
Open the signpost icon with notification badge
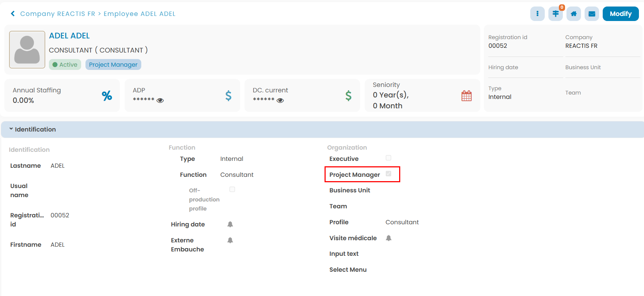click(555, 14)
